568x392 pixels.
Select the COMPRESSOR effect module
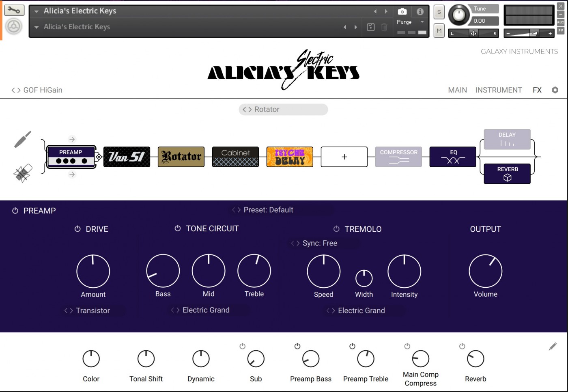click(x=398, y=157)
